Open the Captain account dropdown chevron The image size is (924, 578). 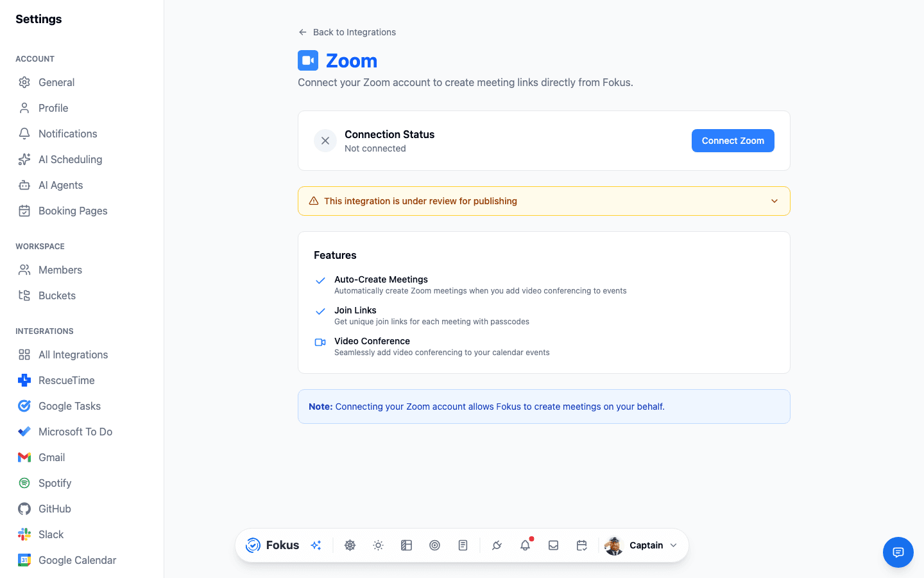674,545
